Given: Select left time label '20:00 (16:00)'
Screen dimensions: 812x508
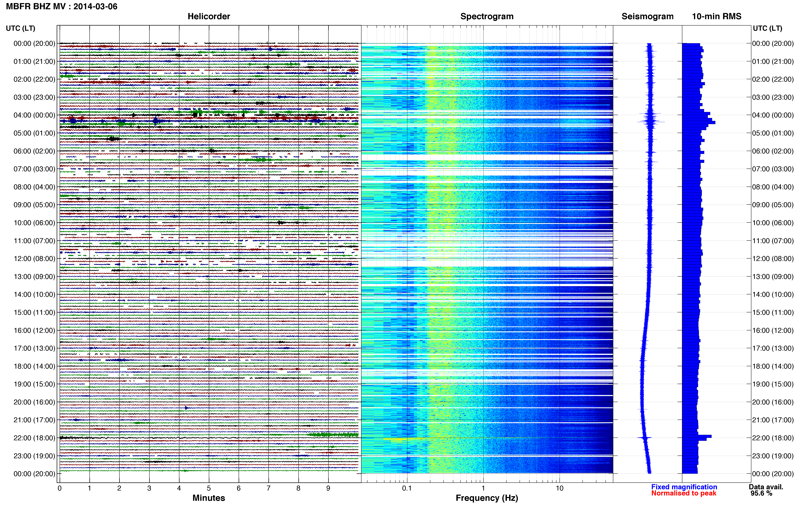Looking at the screenshot, I should point(34,402).
